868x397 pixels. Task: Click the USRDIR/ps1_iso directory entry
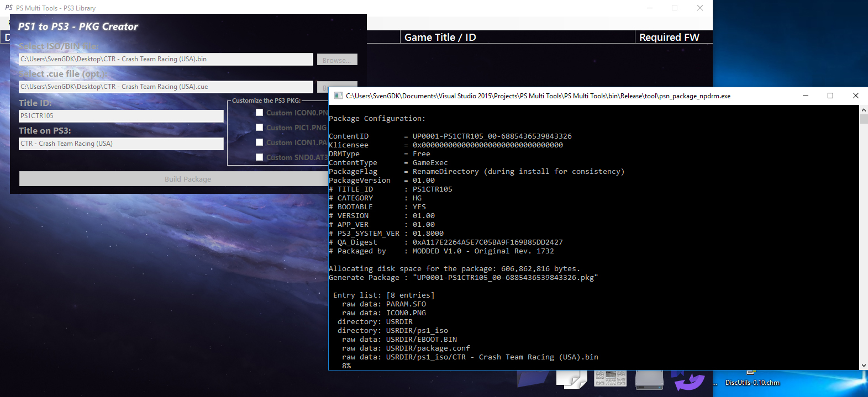pos(393,331)
